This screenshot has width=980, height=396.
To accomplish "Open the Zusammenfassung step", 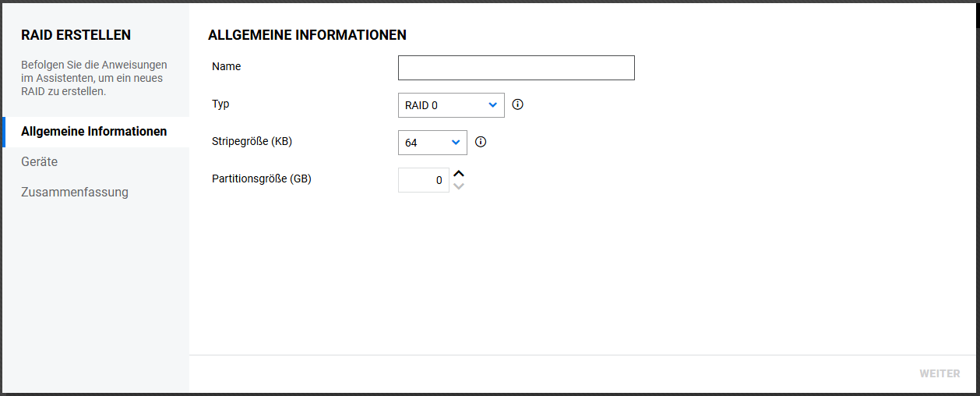I will [x=75, y=193].
